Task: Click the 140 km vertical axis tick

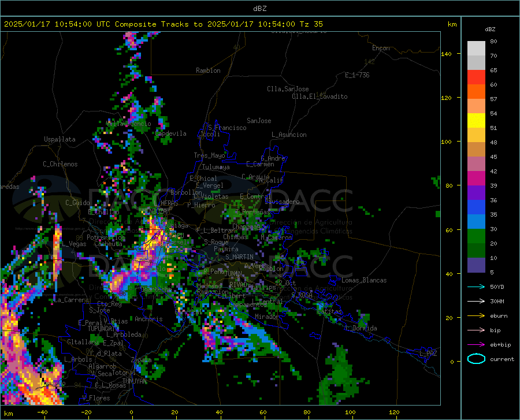Action: 447,54
